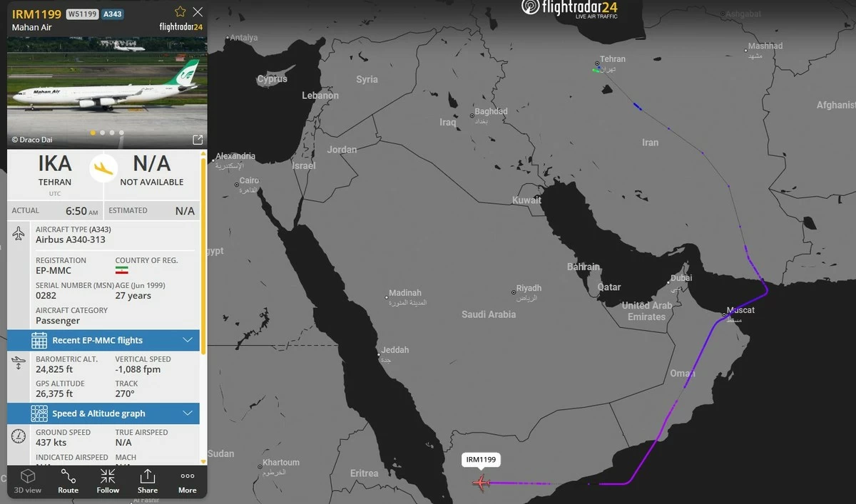
Task: Click GPS altitude 26,375 ft
Action: point(54,394)
